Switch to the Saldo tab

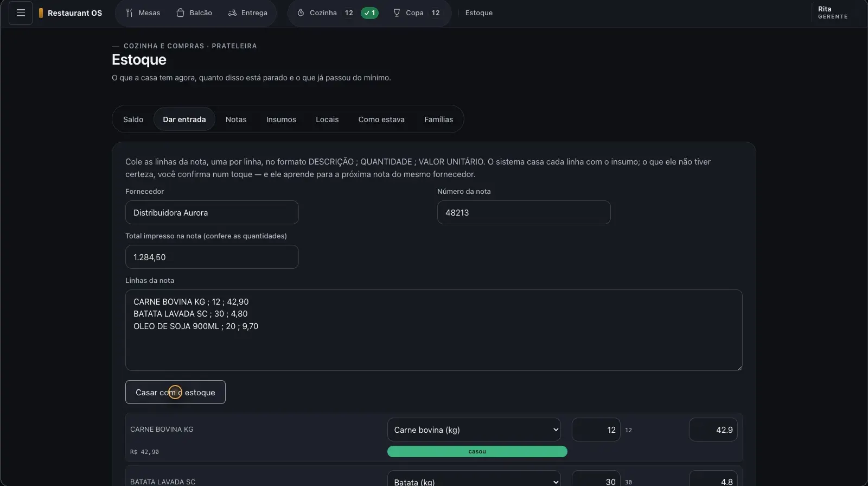click(x=133, y=119)
